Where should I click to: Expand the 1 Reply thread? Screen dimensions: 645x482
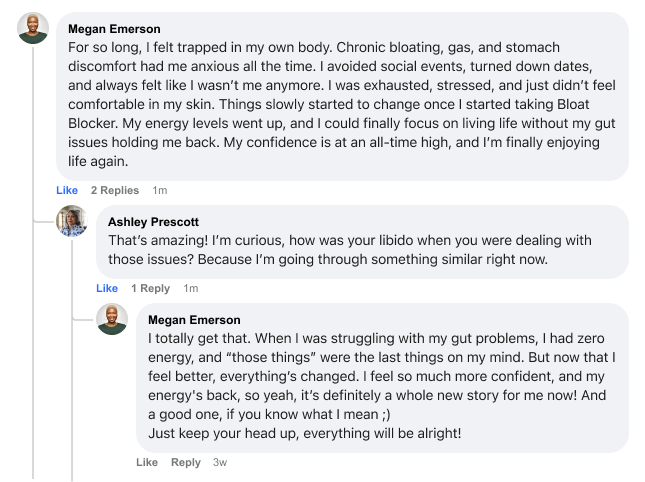[x=151, y=288]
